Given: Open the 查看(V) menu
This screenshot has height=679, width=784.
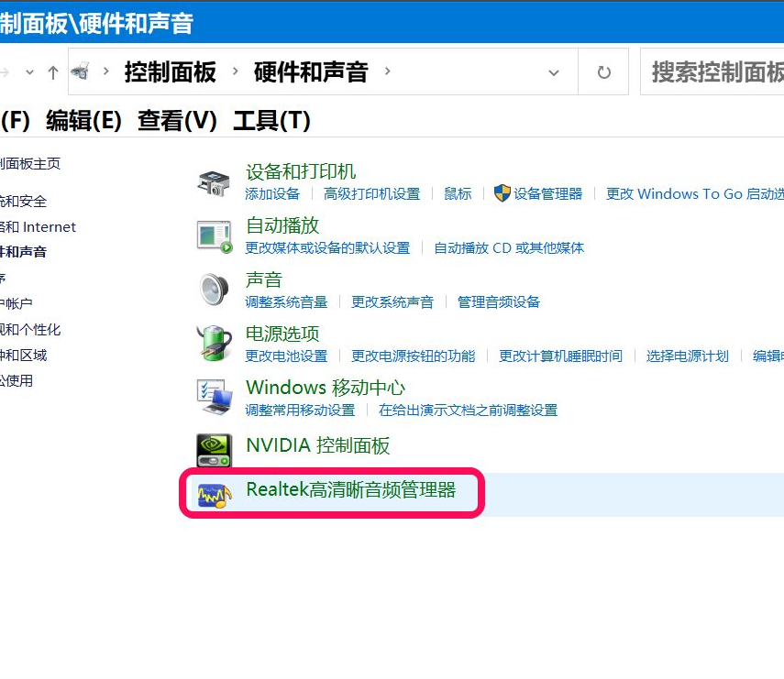Looking at the screenshot, I should pos(177,120).
